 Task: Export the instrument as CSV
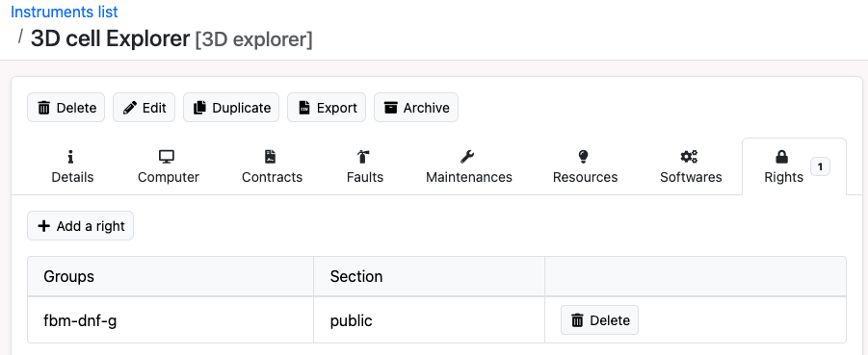click(327, 108)
